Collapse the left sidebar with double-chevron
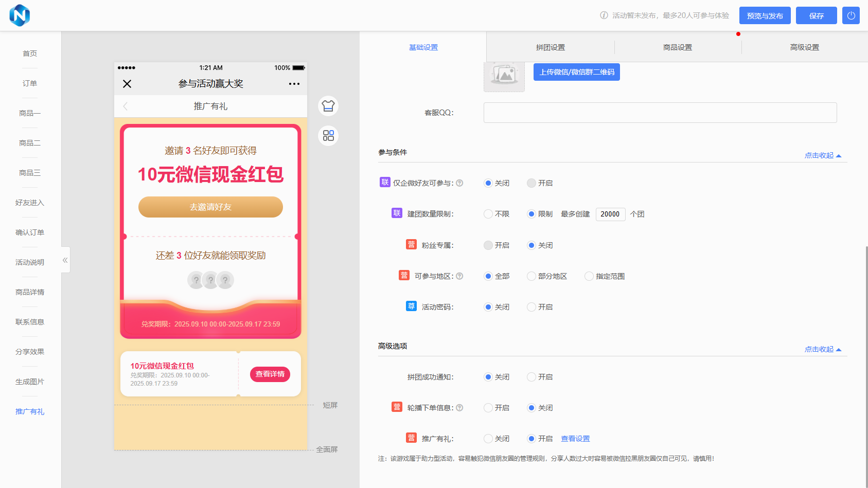This screenshot has width=868, height=488. tap(65, 260)
